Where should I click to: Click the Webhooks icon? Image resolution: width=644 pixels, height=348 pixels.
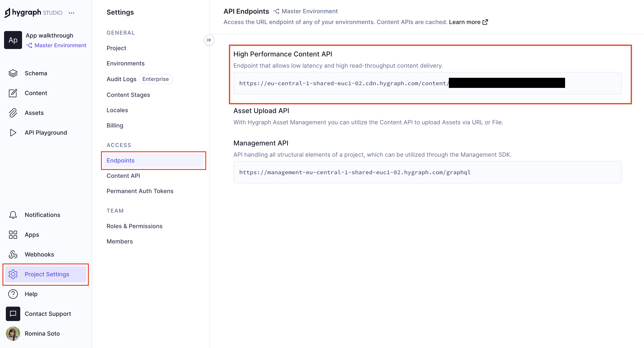(x=13, y=254)
